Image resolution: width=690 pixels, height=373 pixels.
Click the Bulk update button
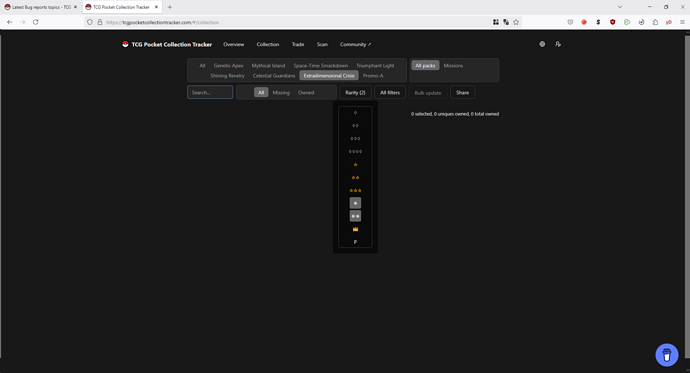[428, 93]
